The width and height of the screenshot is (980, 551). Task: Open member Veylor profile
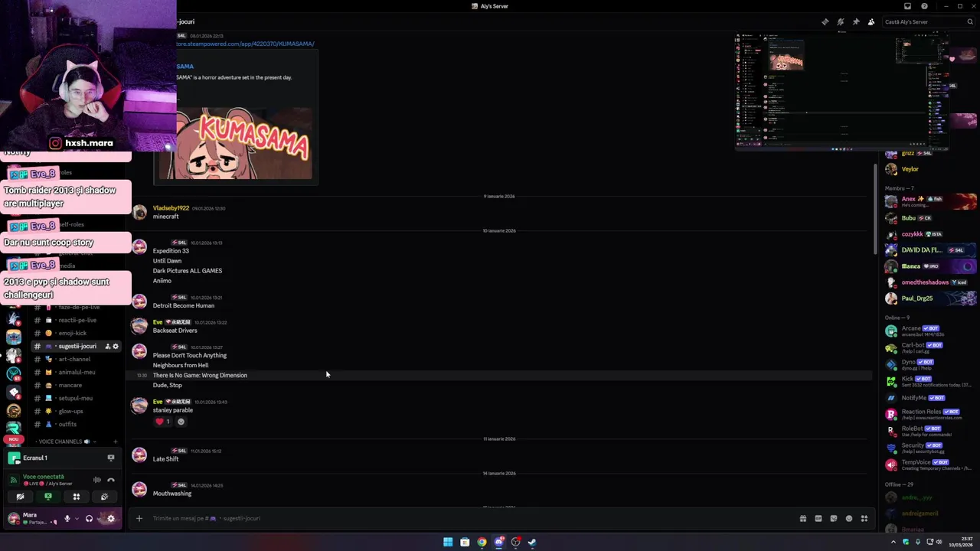tap(929, 169)
